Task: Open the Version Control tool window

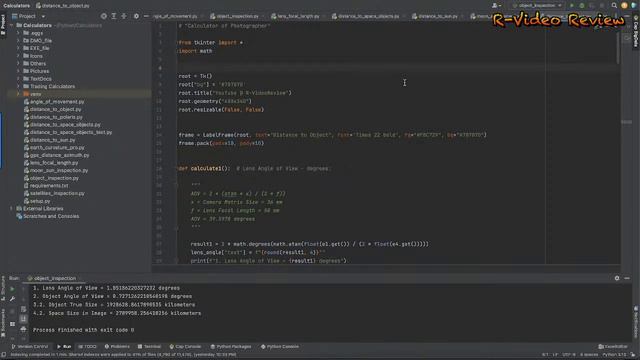Action: (29, 347)
